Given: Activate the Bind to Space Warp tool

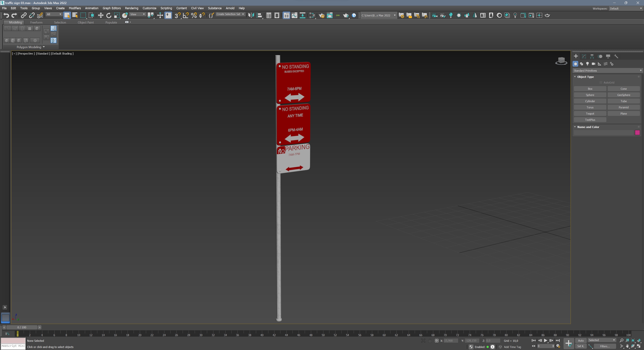Looking at the screenshot, I should [x=40, y=15].
